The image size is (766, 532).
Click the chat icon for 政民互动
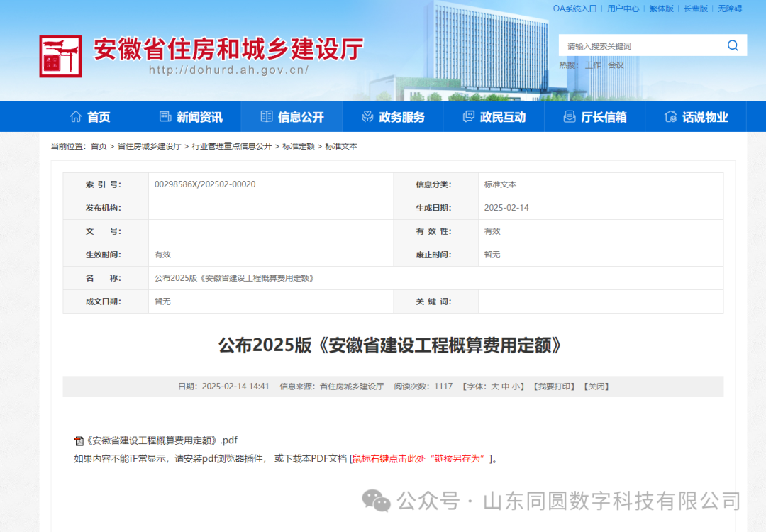(x=468, y=116)
